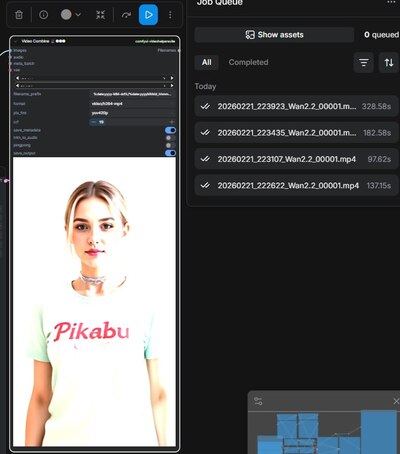
Task: Open the filter icon in Job Queue
Action: click(x=364, y=62)
